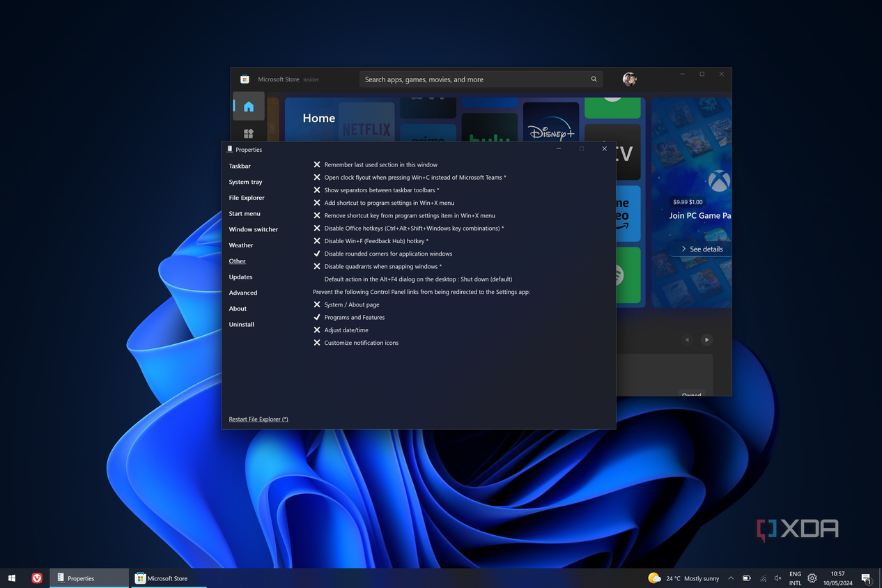Minimize the Properties window
This screenshot has height=588, width=882.
(x=559, y=148)
